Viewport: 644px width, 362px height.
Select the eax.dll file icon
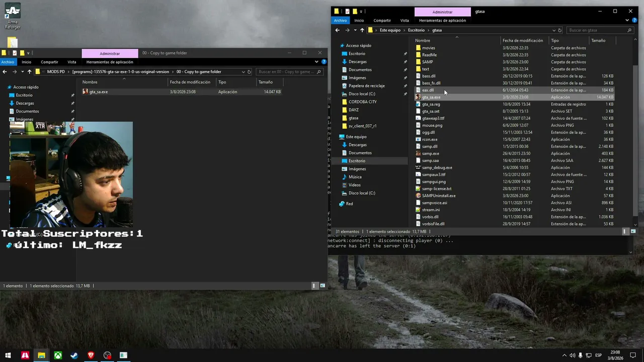click(x=418, y=90)
